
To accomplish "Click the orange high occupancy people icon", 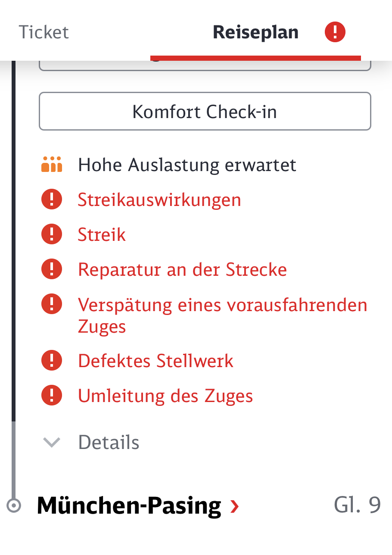I will click(x=52, y=165).
